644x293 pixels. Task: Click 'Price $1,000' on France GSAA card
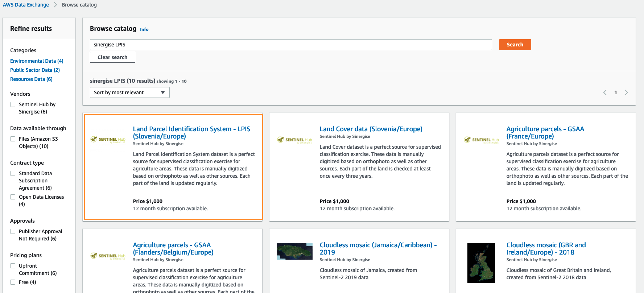click(x=521, y=201)
